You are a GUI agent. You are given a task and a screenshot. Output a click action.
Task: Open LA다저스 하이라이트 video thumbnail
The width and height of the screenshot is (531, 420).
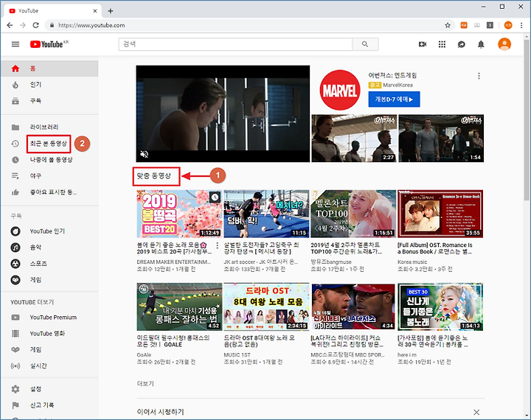(353, 307)
